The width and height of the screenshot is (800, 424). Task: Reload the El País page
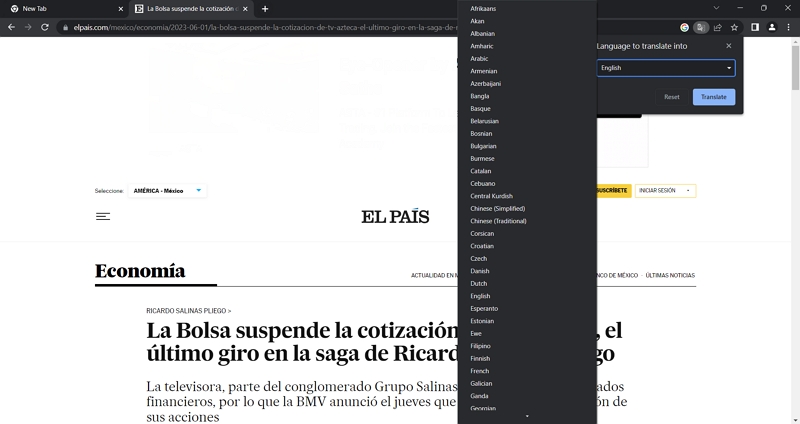[x=45, y=27]
